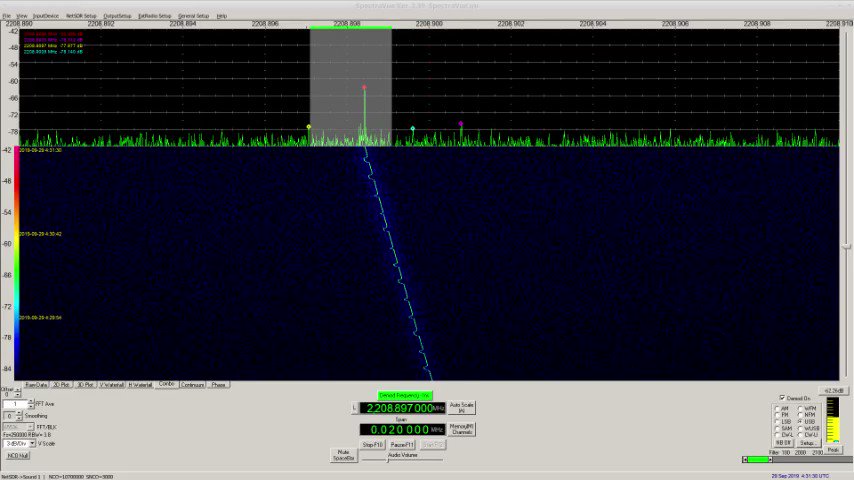Viewport: 854px width, 480px height.
Task: Click the L lock button beside the frequency display
Action: click(x=355, y=408)
